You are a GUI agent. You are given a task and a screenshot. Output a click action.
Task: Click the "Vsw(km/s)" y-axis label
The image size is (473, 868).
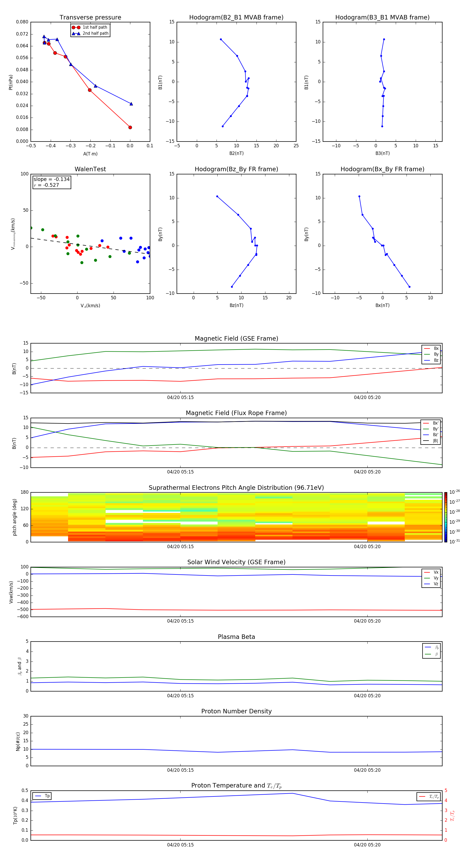[11, 592]
